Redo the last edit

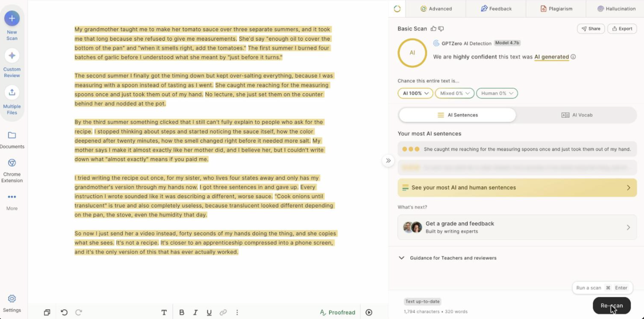coord(79,312)
